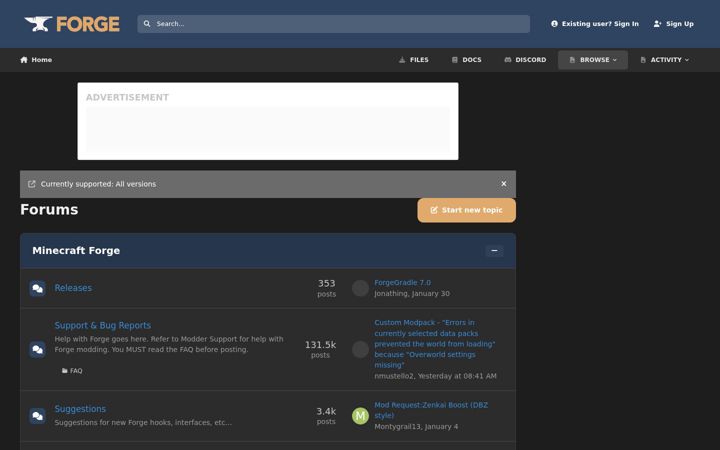
Task: Expand the Browse dropdown menu
Action: pyautogui.click(x=593, y=60)
